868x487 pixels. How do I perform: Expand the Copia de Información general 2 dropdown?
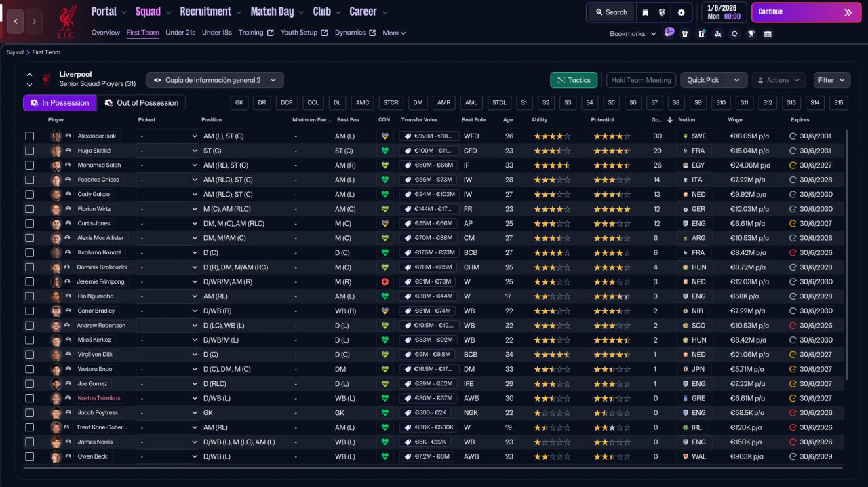click(x=215, y=80)
